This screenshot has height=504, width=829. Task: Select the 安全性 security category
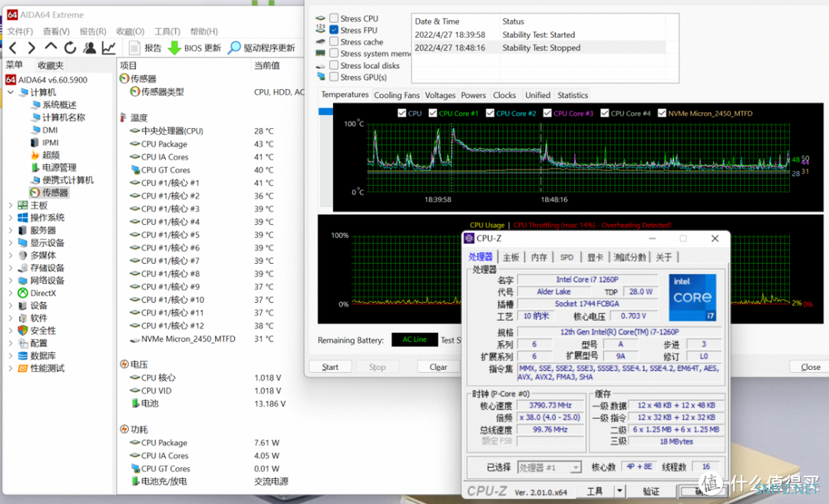(37, 331)
